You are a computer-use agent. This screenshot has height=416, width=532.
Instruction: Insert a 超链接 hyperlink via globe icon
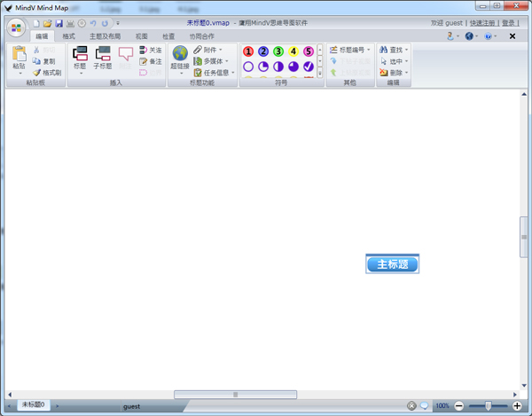coord(180,54)
